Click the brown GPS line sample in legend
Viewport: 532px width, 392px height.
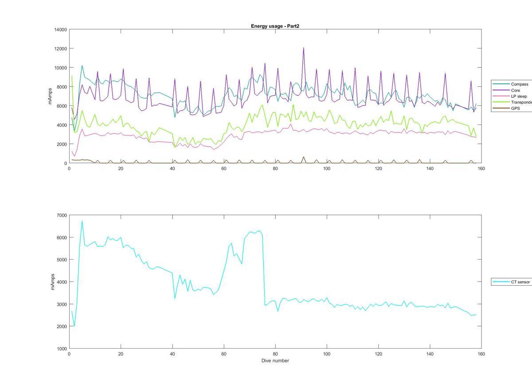coord(501,108)
